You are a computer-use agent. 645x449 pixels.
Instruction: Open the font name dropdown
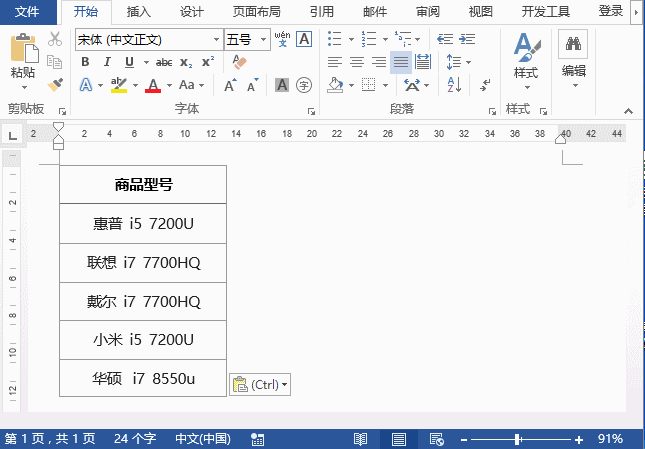pos(216,39)
